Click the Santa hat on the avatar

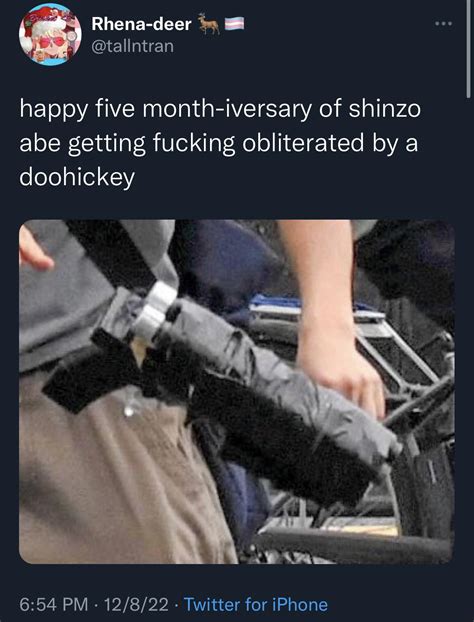point(45,20)
